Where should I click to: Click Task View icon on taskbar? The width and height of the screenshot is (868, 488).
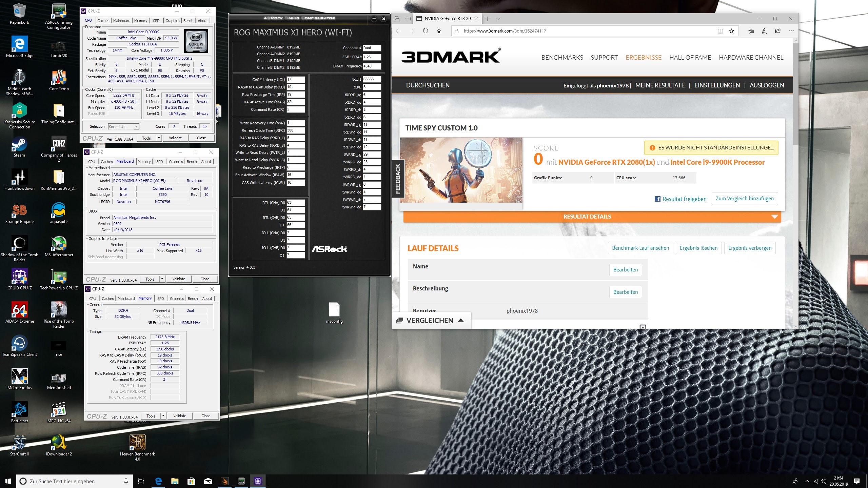(x=141, y=481)
